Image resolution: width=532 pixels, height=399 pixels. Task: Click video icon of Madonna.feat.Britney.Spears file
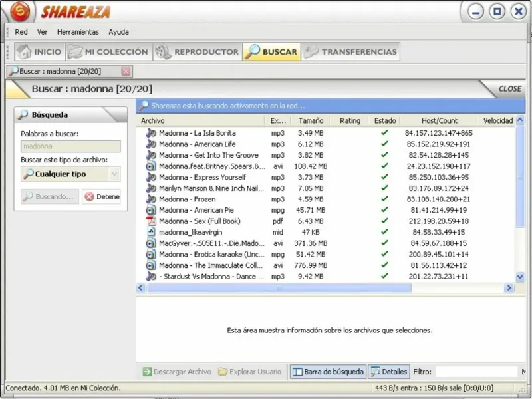click(151, 166)
